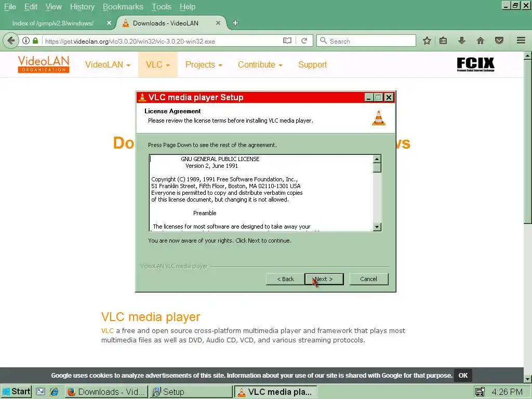Click the network tray icon
This screenshot has height=399, width=532.
pyautogui.click(x=480, y=392)
